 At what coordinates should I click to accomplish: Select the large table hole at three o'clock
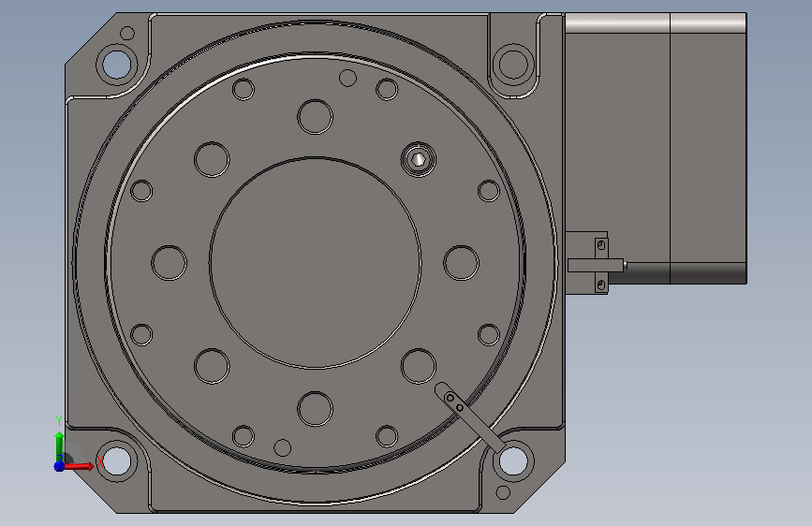461,263
